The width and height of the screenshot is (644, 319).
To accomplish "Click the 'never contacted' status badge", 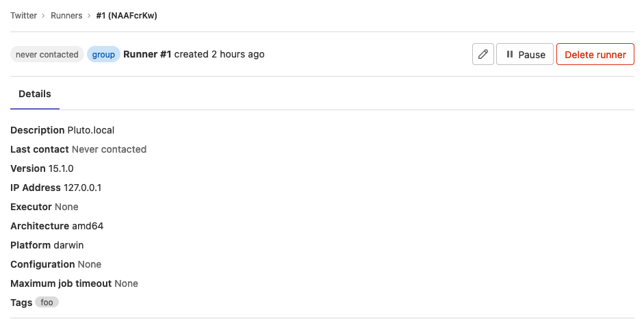I will 47,55.
